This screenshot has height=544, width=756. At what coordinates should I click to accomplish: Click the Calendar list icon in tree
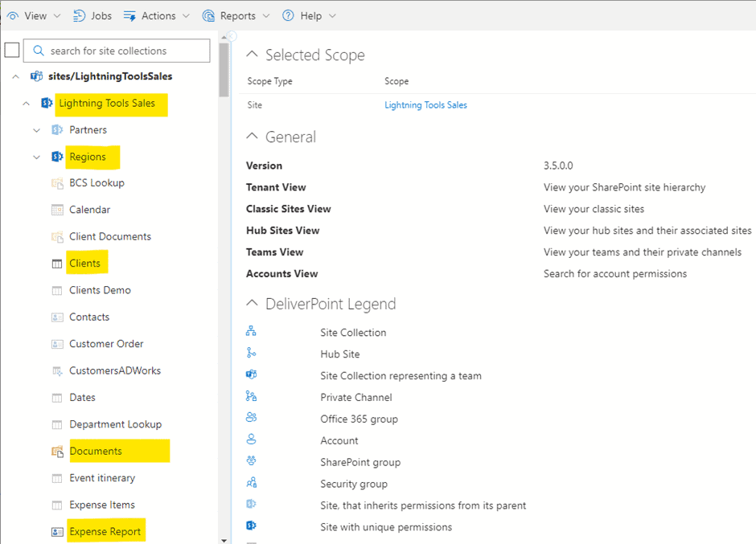(x=57, y=210)
